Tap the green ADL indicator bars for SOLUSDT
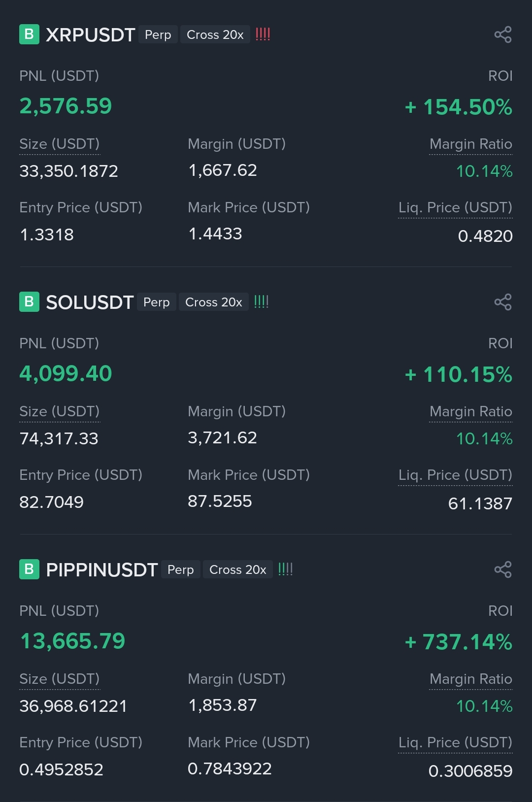This screenshot has height=802, width=532. click(262, 301)
